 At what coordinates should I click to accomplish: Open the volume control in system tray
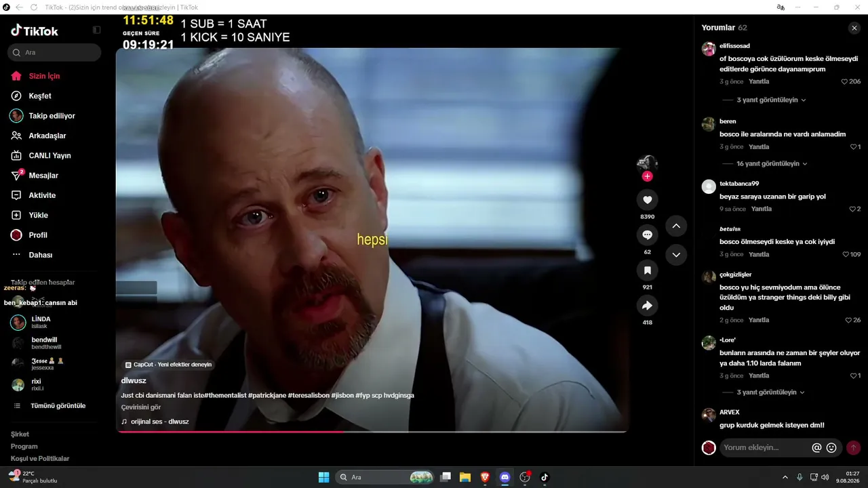(825, 477)
